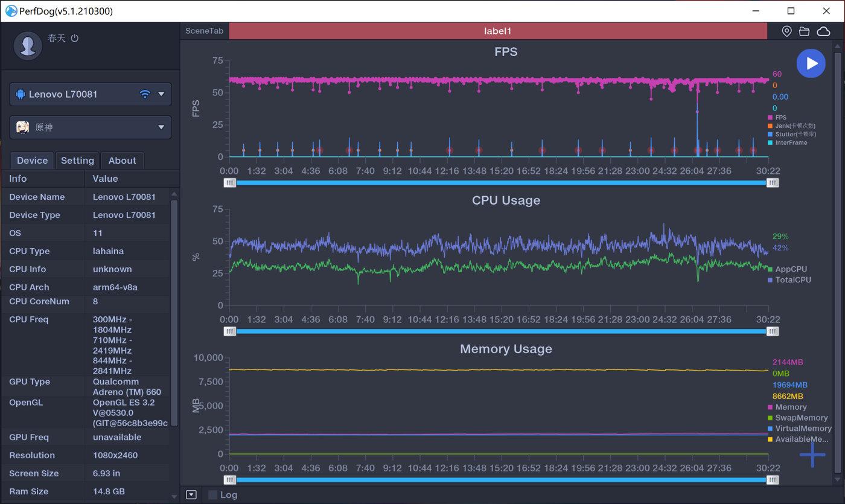Switch to the Setting tab
Image resolution: width=845 pixels, height=504 pixels.
pyautogui.click(x=77, y=161)
